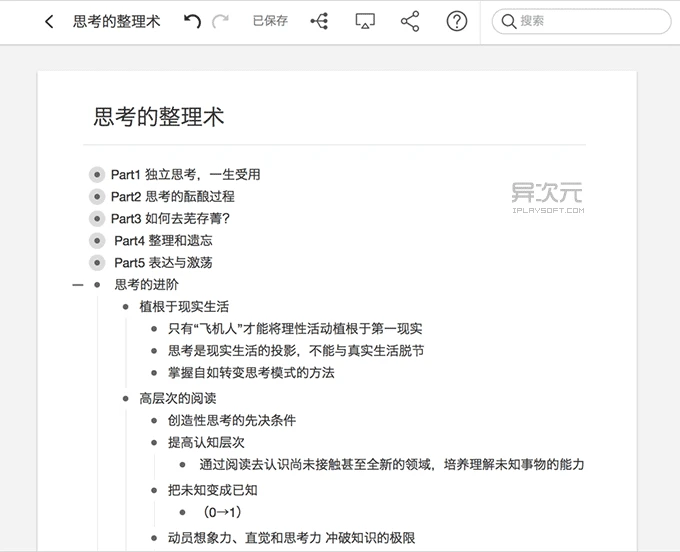The height and width of the screenshot is (552, 680).
Task: Start presentation mode icon
Action: click(365, 21)
